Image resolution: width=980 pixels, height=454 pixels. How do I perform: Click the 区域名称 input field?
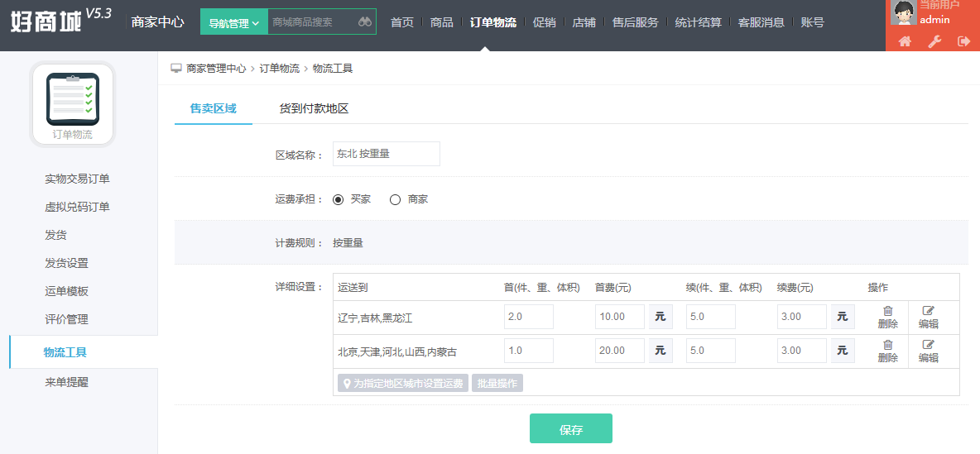387,154
